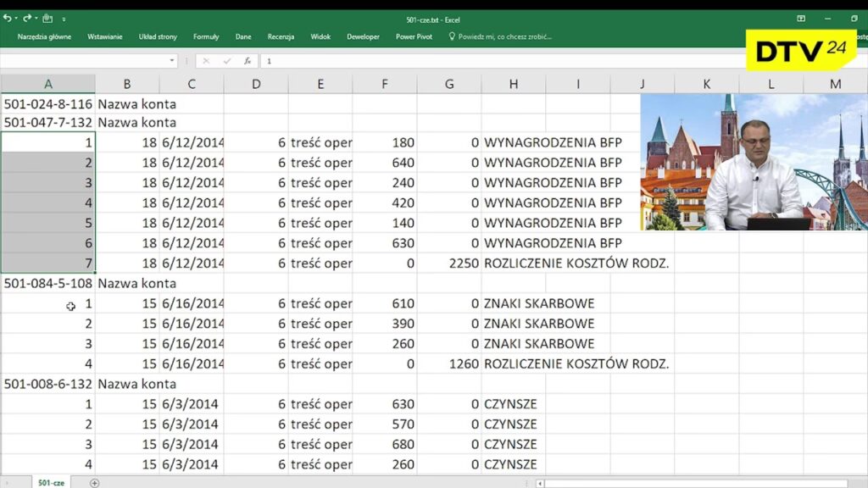Open the Narzędzia główne ribbon tab
Image resolution: width=868 pixels, height=488 pixels.
[x=44, y=37]
